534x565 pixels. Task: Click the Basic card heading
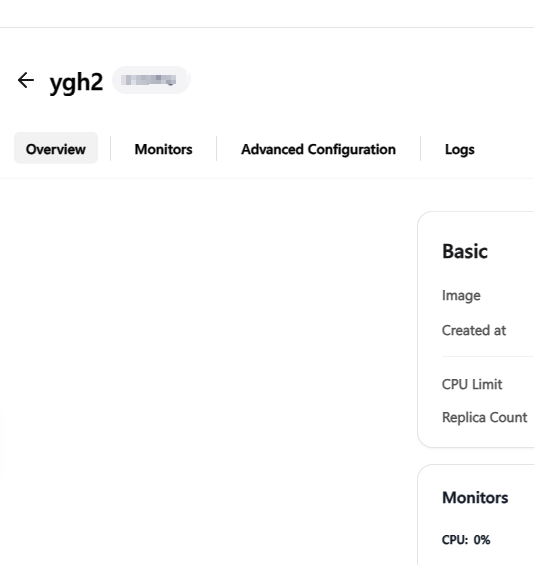[465, 251]
